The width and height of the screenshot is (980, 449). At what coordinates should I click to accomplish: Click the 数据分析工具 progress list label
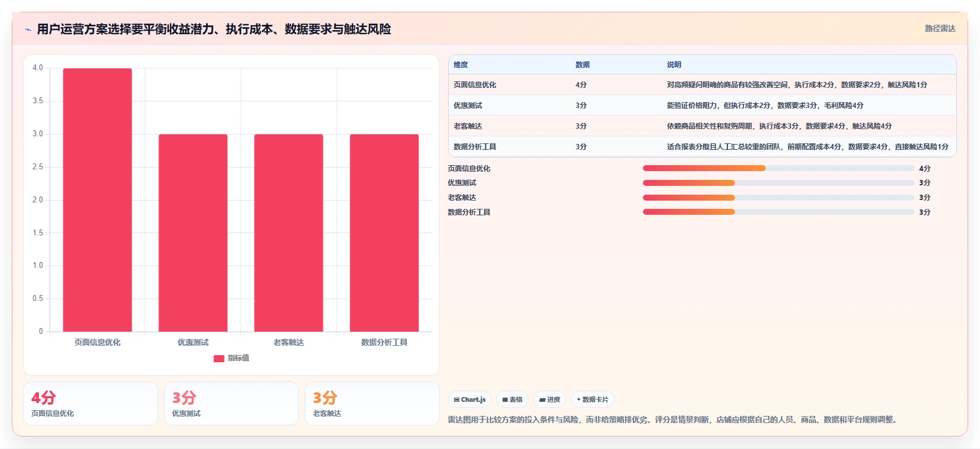(469, 212)
